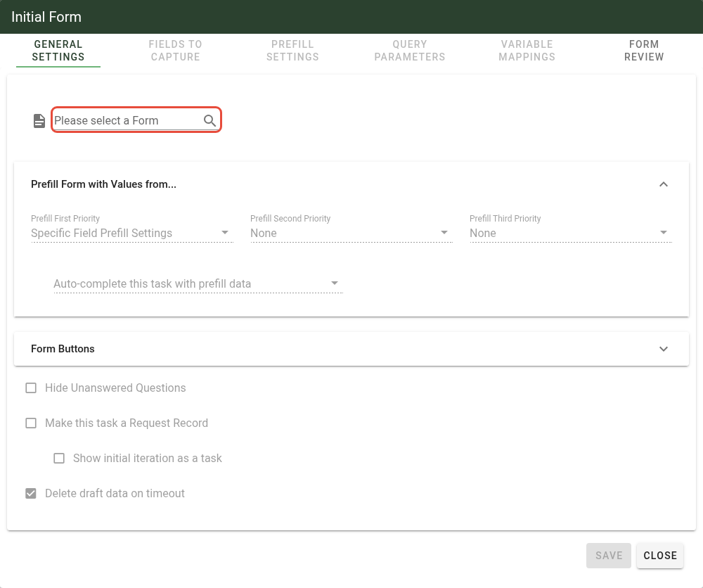The height and width of the screenshot is (588, 703).
Task: Open the Variable Mappings tab
Action: click(527, 50)
